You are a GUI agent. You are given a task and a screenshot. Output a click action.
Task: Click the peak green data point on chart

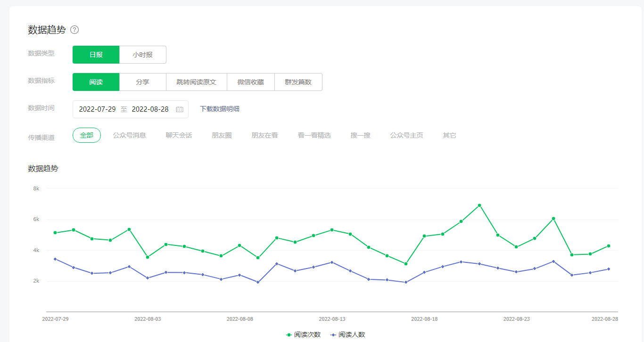coord(479,205)
